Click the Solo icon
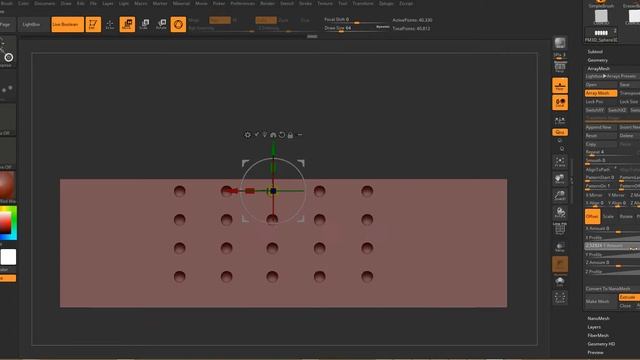Screen dimensions: 640x360 (560, 281)
